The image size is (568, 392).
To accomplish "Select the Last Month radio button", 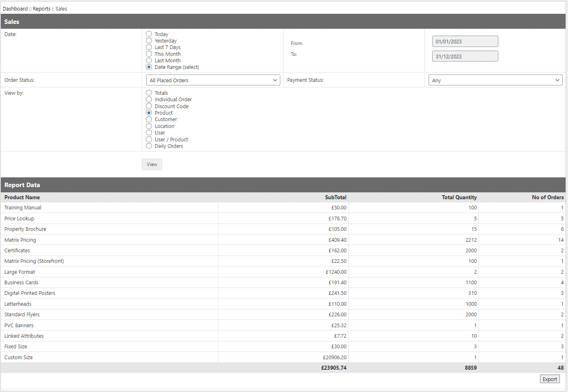I will pos(149,60).
